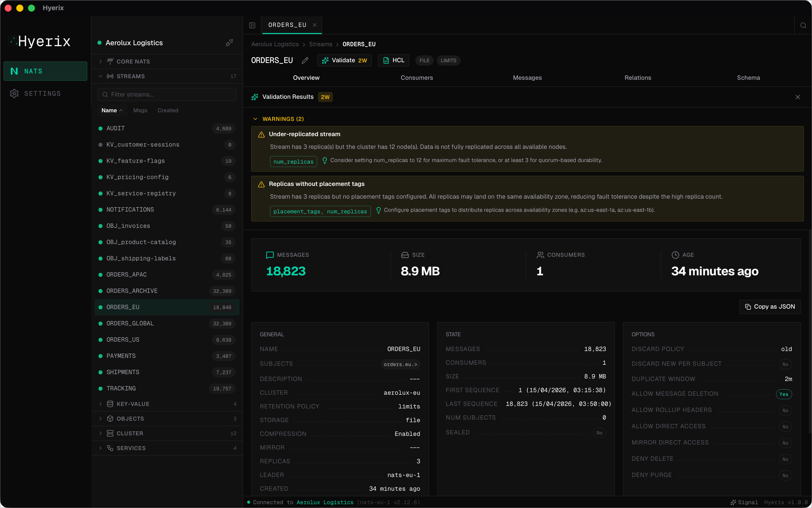Click Aerolux Logistics breadcrumb link
Image resolution: width=812 pixels, height=508 pixels.
pyautogui.click(x=275, y=44)
